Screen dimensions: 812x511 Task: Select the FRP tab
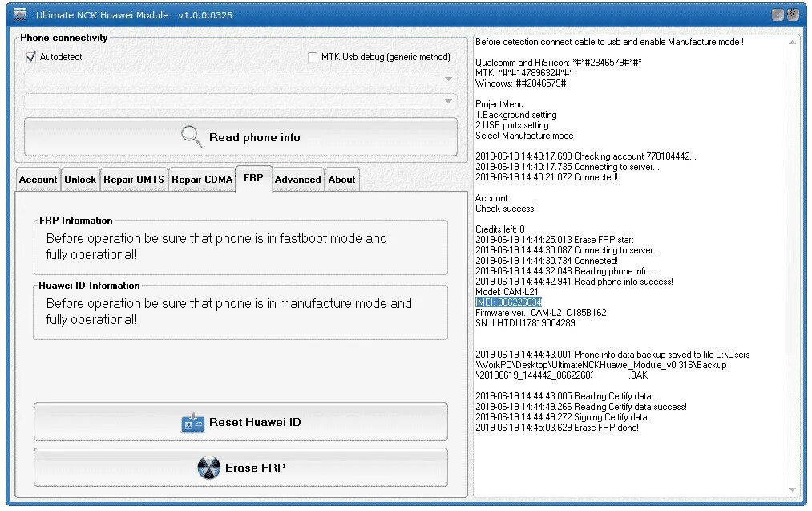[x=254, y=178]
